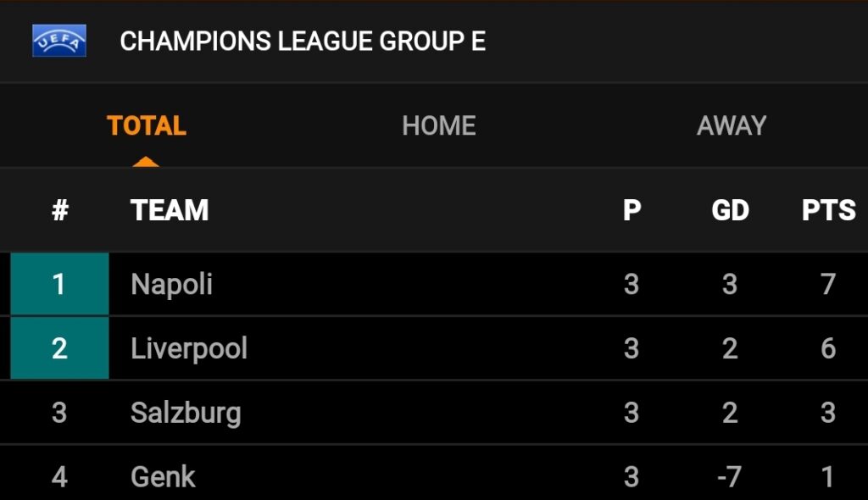Image resolution: width=868 pixels, height=500 pixels.
Task: Click the TEAM column header
Action: coord(170,210)
